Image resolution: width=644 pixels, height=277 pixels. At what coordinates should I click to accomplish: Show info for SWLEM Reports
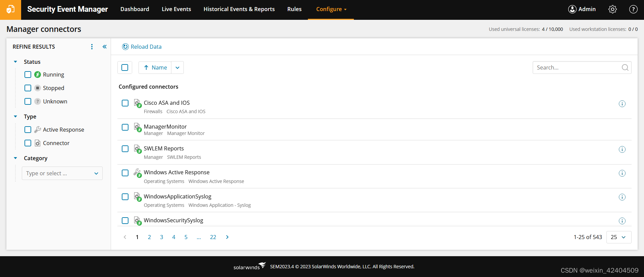[622, 149]
